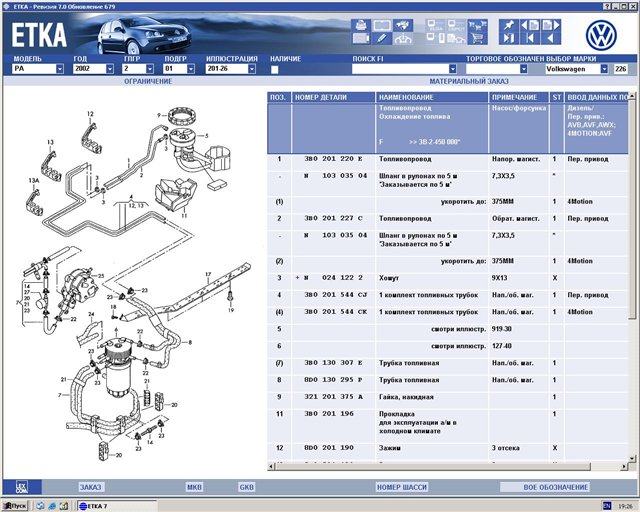Select part number 3B0 201 220 E
640x512 pixels.
[333, 159]
